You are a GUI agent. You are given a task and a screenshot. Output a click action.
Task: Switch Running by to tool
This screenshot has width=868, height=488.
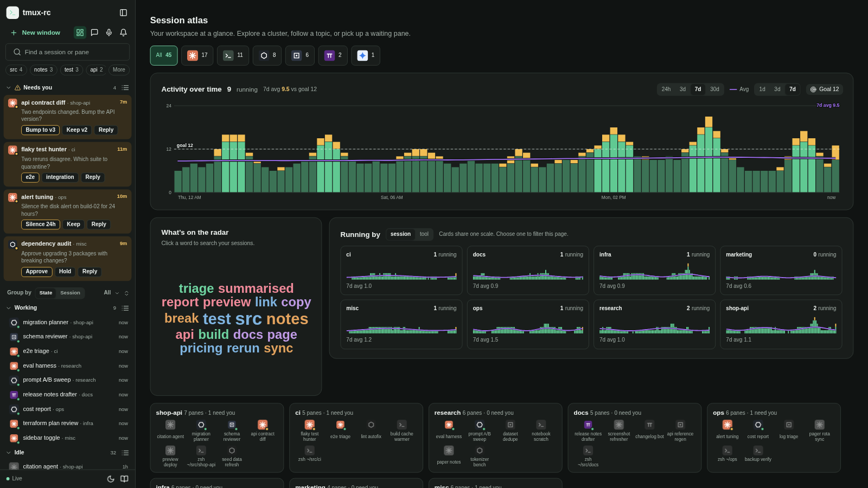[424, 234]
